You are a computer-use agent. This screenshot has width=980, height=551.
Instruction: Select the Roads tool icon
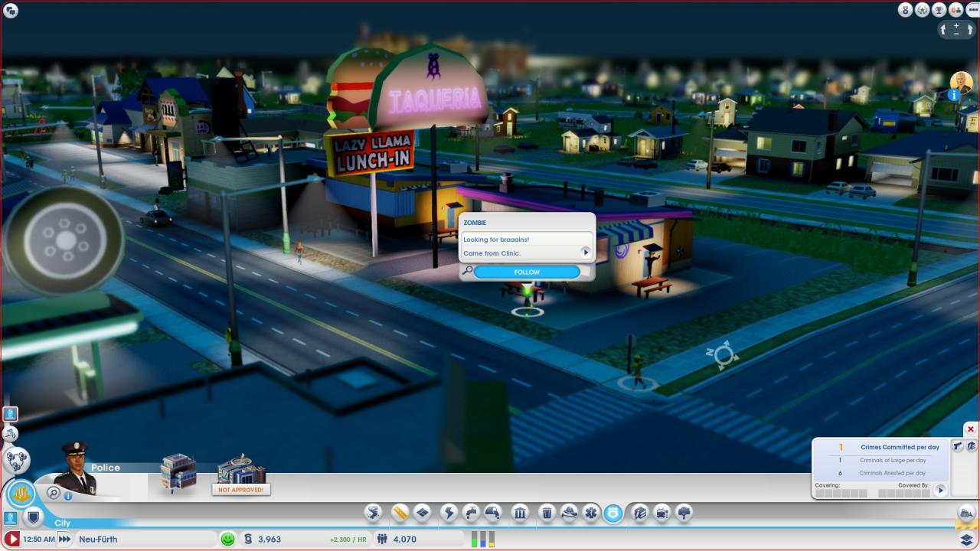pos(399,513)
